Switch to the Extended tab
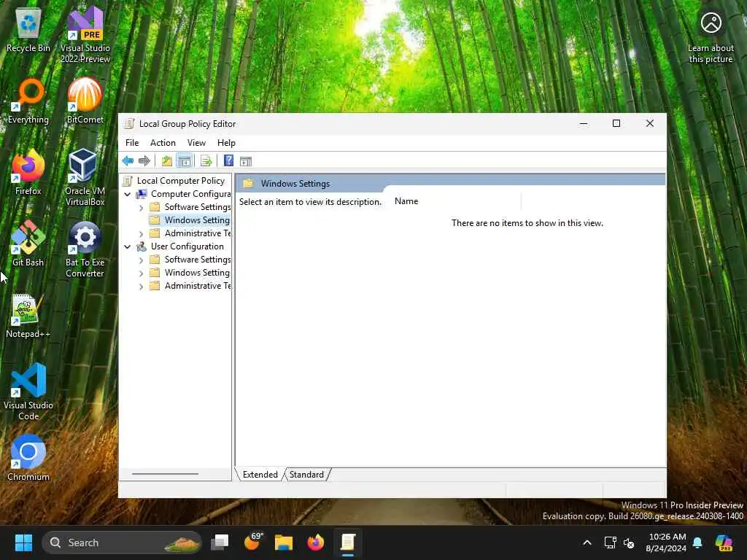 (x=260, y=474)
